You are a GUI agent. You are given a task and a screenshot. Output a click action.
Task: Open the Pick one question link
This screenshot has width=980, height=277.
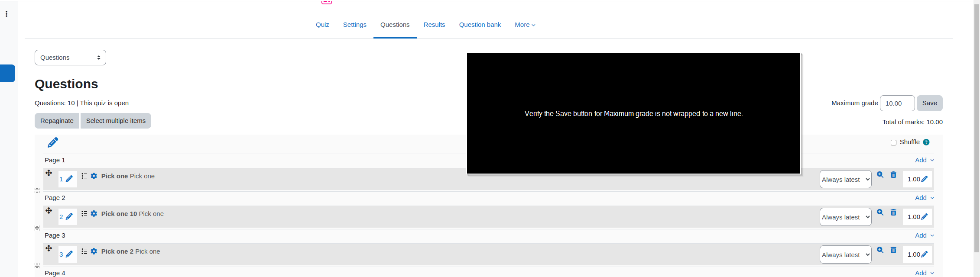point(128,176)
